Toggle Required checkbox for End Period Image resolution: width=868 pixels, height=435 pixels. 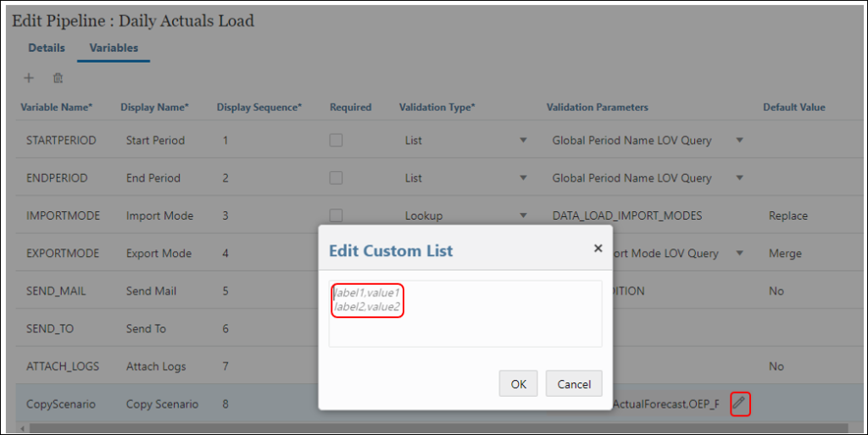tap(336, 178)
